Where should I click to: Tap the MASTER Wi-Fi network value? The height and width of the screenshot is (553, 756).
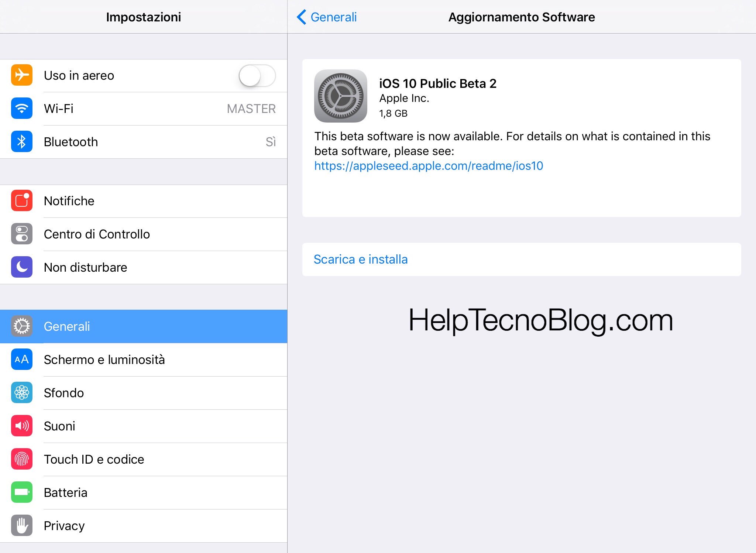pyautogui.click(x=251, y=109)
